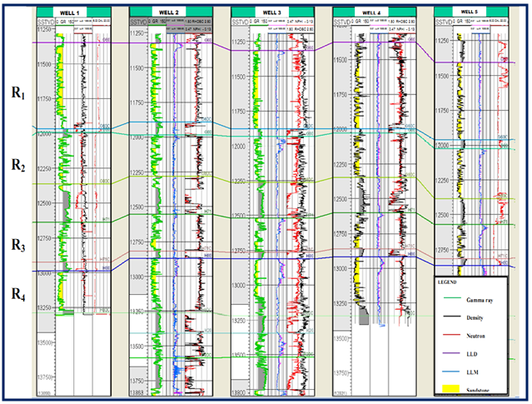
Task: Click the R1 reservoir zone label
Action: click(17, 95)
